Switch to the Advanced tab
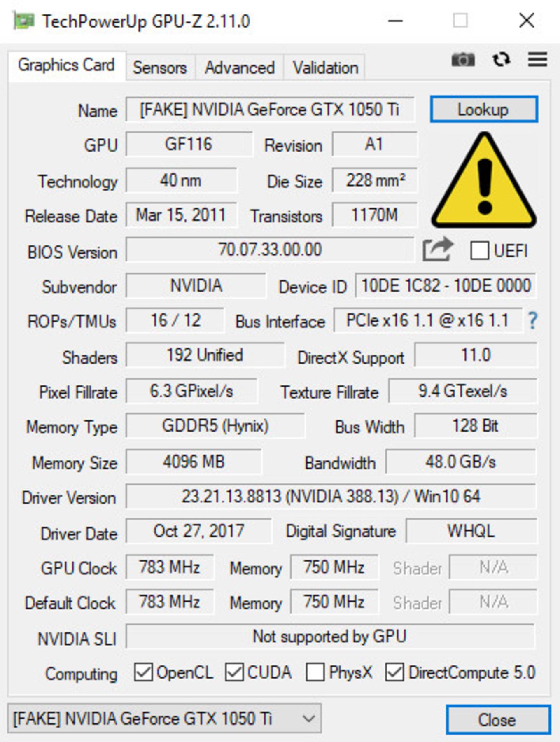 [x=240, y=67]
